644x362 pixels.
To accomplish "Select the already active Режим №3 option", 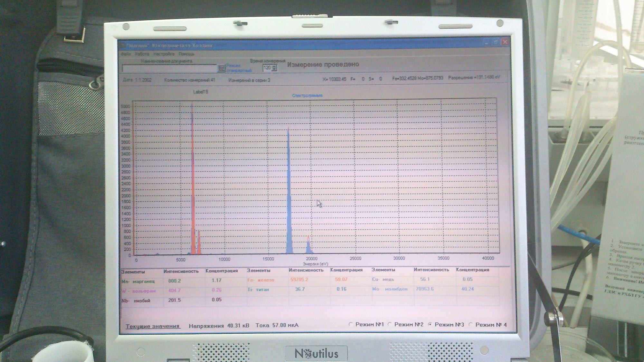I will click(430, 325).
